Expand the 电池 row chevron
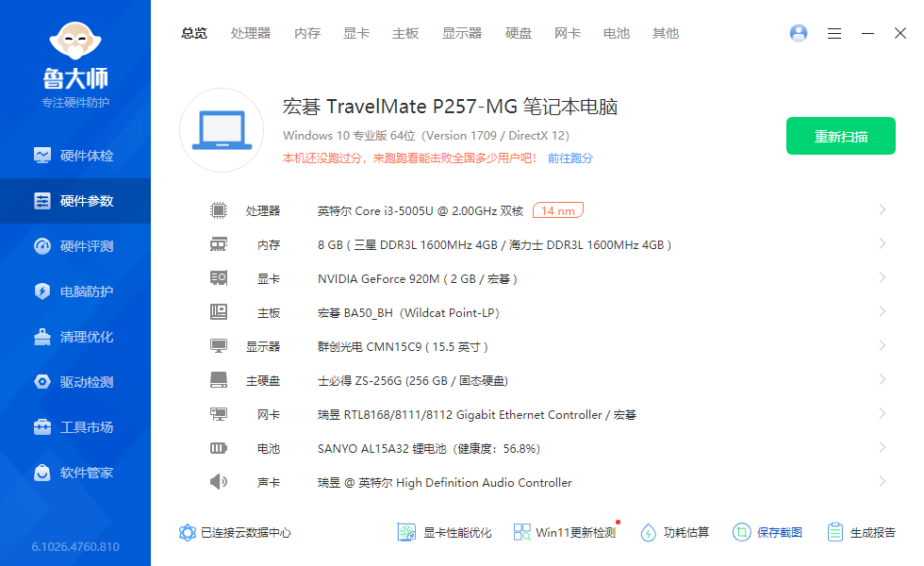The height and width of the screenshot is (566, 924). coord(883,447)
